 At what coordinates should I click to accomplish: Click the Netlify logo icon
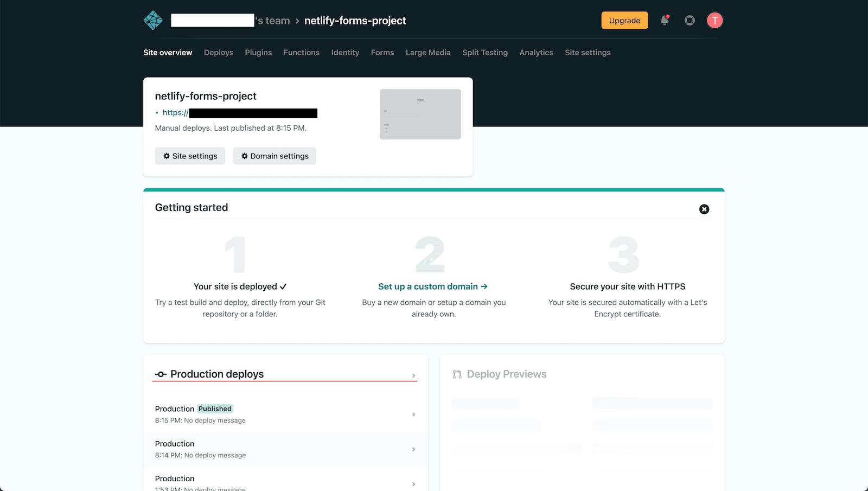(x=153, y=21)
